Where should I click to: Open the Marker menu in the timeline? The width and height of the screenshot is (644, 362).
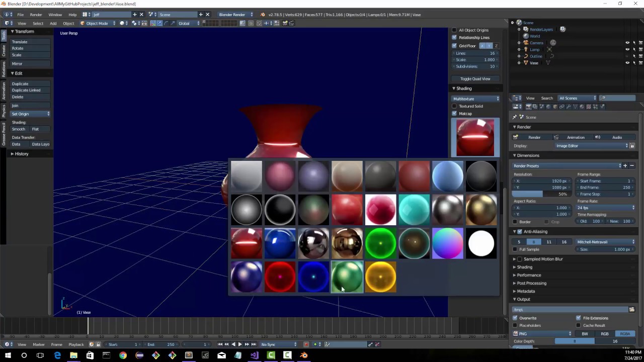(39, 344)
